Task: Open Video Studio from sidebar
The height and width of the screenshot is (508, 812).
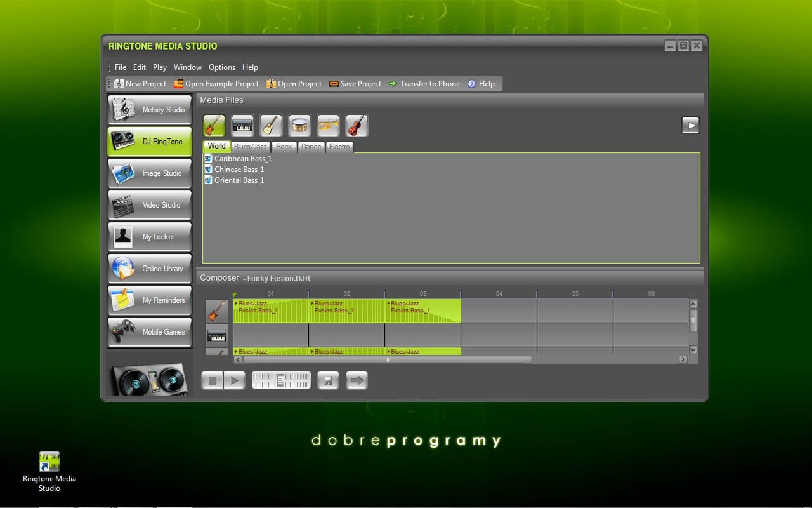Action: (x=150, y=205)
